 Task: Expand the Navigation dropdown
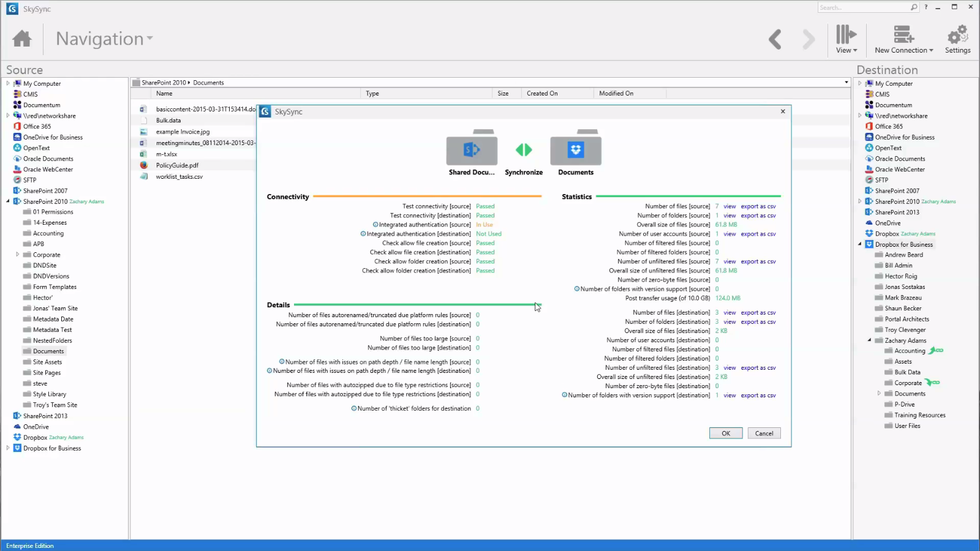[104, 39]
